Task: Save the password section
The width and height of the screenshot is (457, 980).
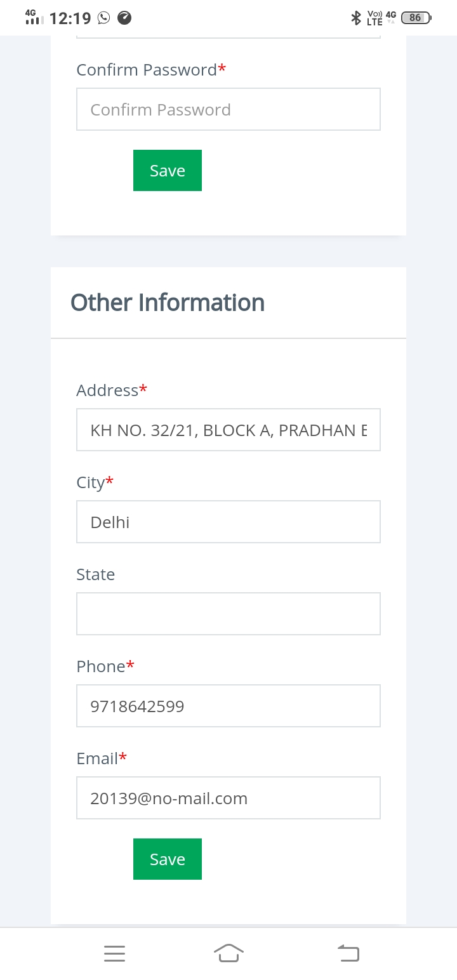Action: 168,170
